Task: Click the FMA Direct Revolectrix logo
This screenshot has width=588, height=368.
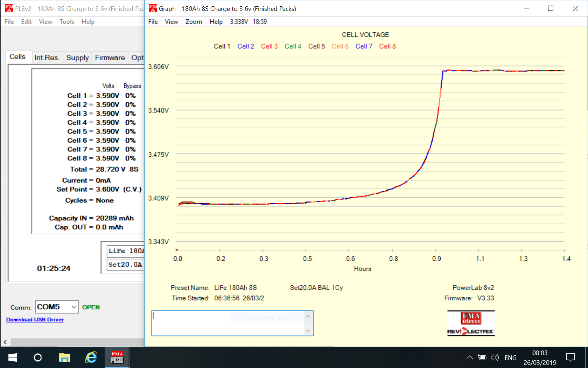Action: [471, 323]
